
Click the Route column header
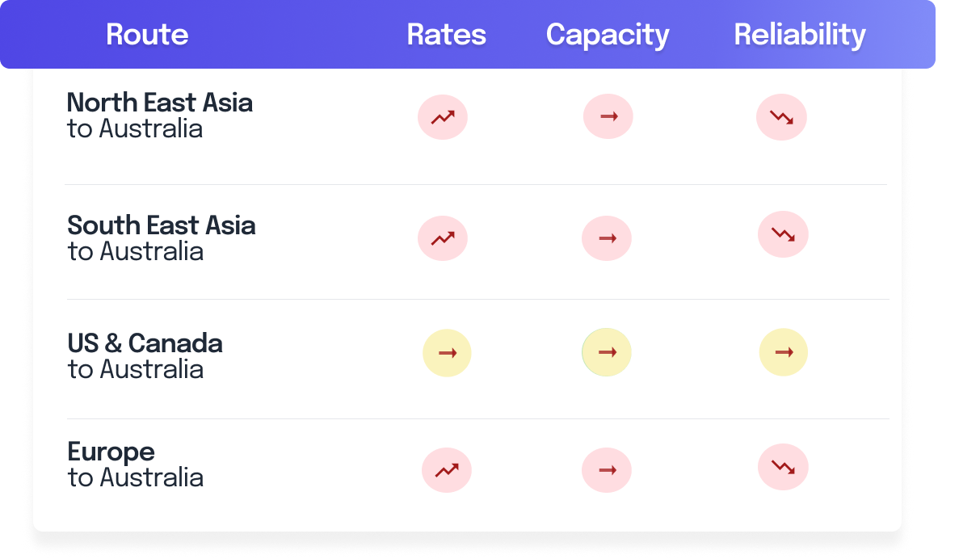pos(147,35)
